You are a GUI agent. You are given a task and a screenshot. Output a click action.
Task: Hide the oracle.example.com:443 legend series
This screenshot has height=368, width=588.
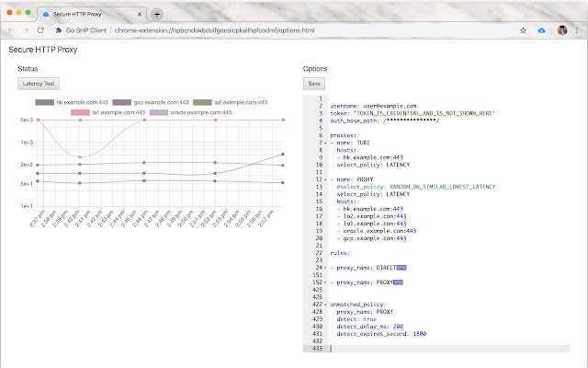point(160,111)
